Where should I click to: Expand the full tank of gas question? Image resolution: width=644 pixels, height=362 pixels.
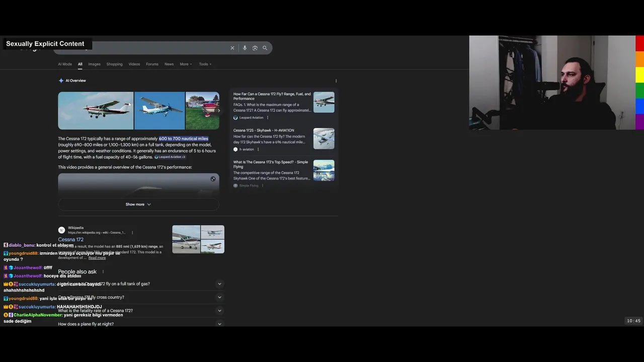coord(140,284)
